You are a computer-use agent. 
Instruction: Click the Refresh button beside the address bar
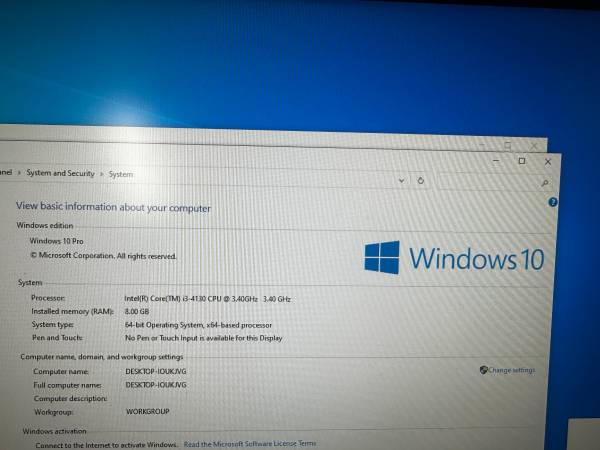(x=421, y=181)
